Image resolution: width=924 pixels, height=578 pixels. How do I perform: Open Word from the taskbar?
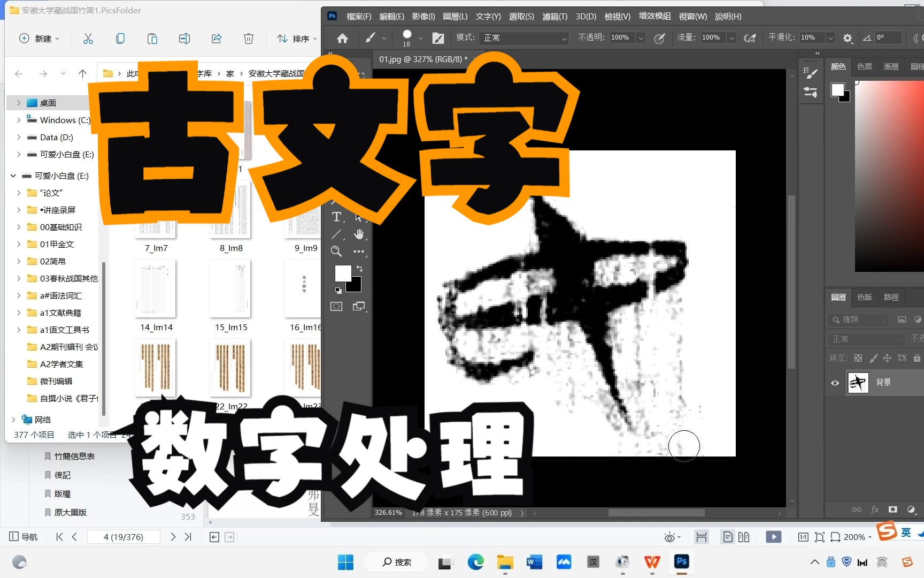tap(534, 562)
